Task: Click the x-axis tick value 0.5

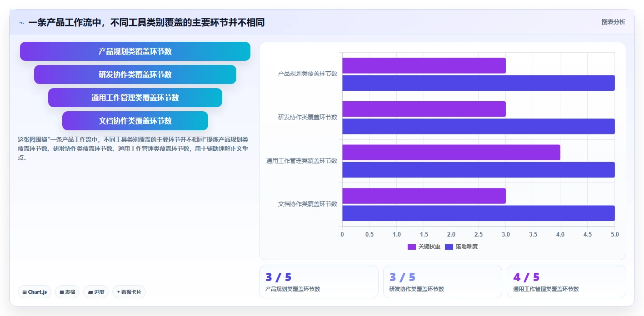Action: [x=369, y=234]
